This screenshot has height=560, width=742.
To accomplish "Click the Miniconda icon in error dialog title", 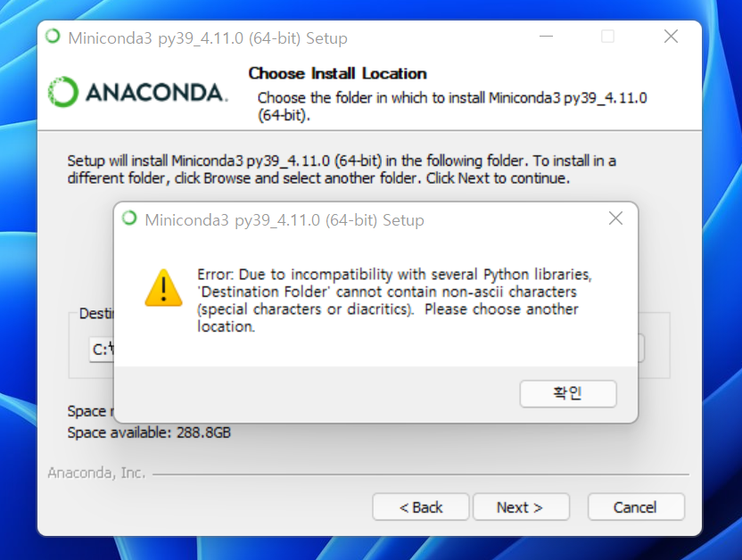I will [129, 218].
